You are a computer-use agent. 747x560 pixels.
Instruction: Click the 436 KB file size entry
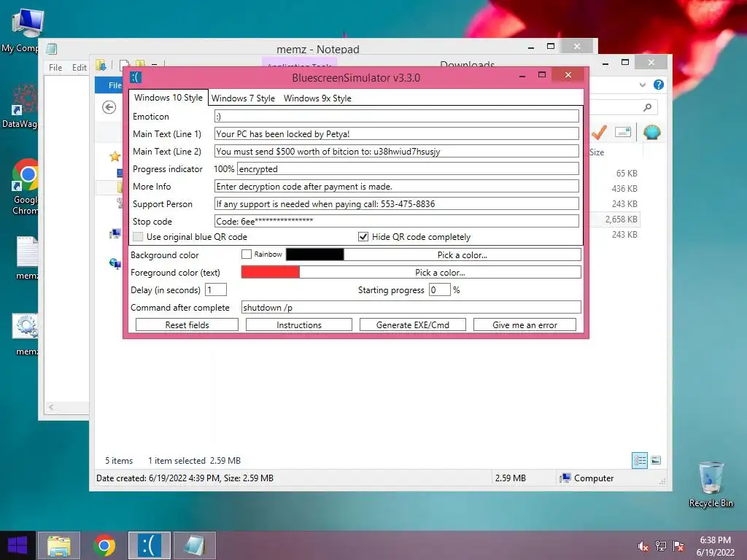pos(624,189)
